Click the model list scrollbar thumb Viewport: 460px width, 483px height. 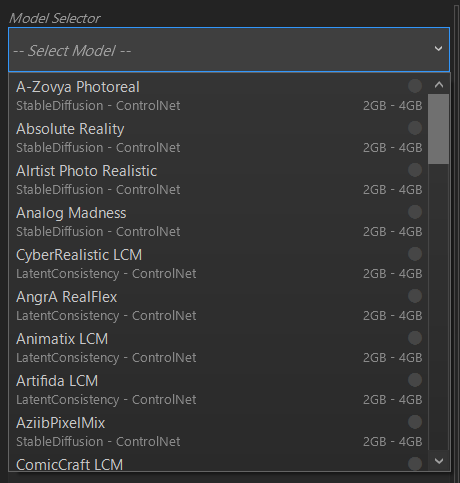[x=439, y=129]
